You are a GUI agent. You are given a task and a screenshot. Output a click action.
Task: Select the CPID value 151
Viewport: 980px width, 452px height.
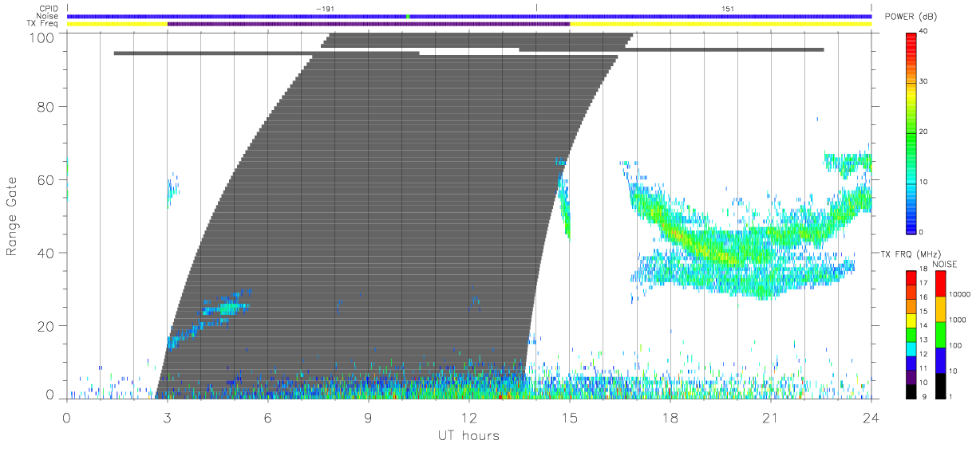(728, 9)
